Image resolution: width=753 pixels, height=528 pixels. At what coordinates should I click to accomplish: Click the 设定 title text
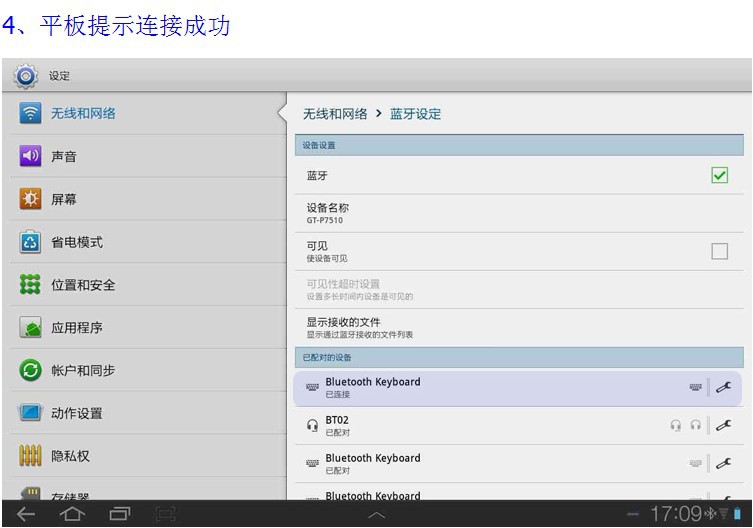point(59,76)
